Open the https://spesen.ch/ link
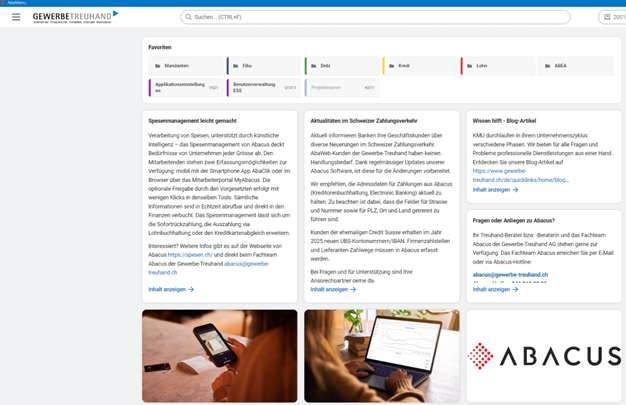The height and width of the screenshot is (405, 626). pos(190,255)
